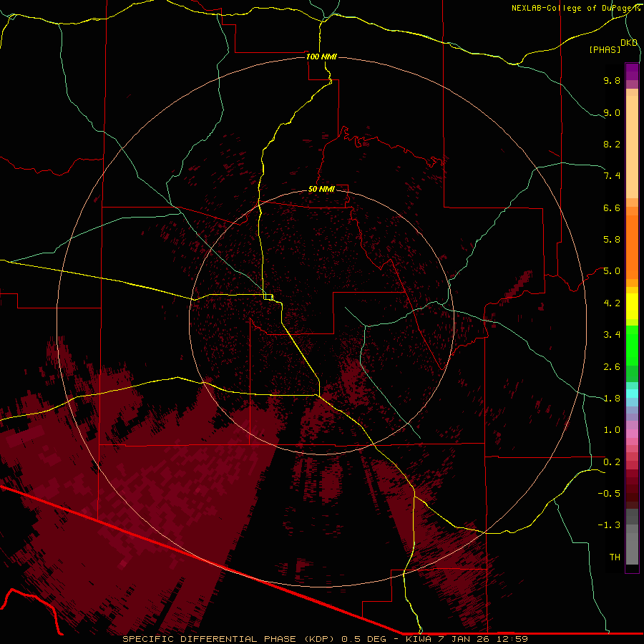This screenshot has width=644, height=644.
Task: Click the 1.0 scale value
Action: 612,430
